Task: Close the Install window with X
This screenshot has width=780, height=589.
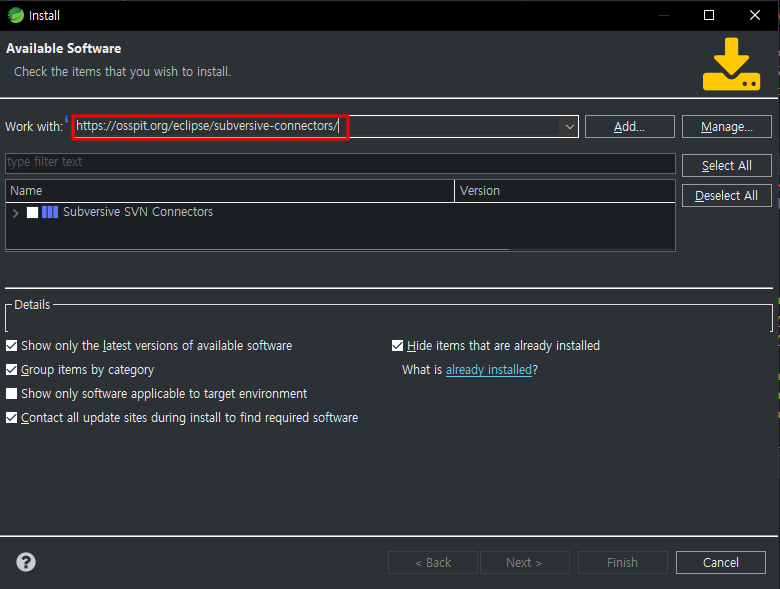Action: click(755, 15)
